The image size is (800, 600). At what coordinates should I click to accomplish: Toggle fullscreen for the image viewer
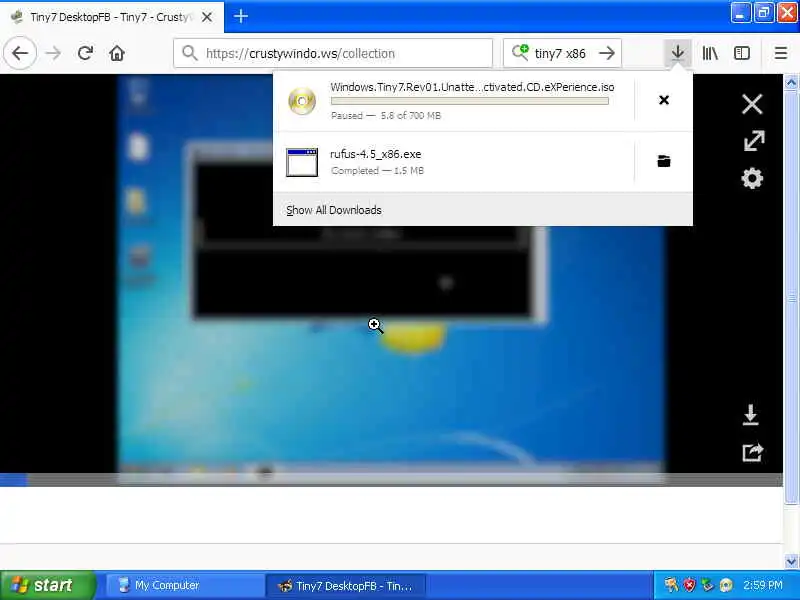point(753,141)
